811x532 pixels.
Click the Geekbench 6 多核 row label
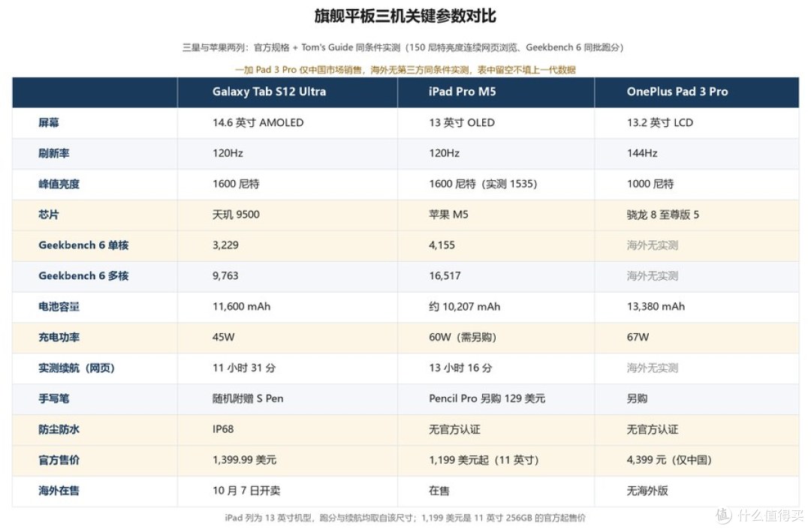pos(83,276)
